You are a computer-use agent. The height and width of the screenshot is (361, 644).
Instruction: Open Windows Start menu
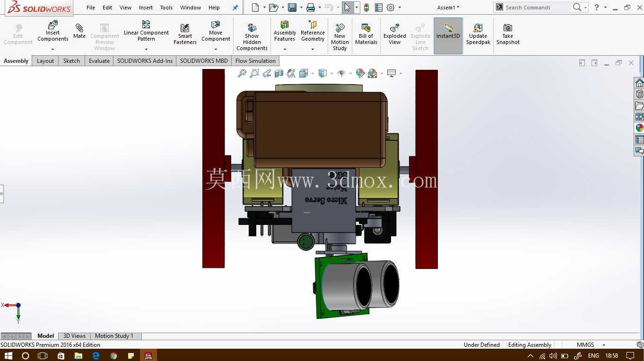(8, 355)
